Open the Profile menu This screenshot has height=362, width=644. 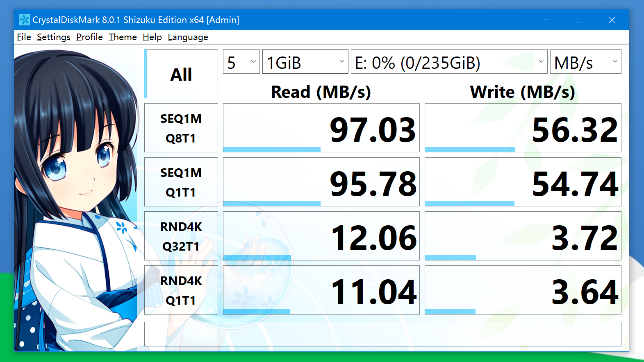coord(89,37)
